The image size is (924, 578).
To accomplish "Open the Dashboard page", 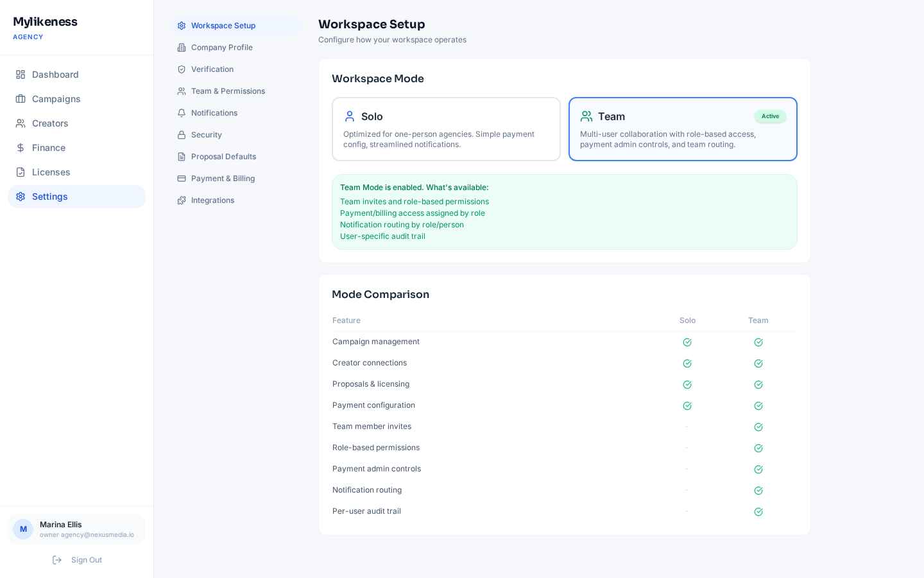I will 76,74.
